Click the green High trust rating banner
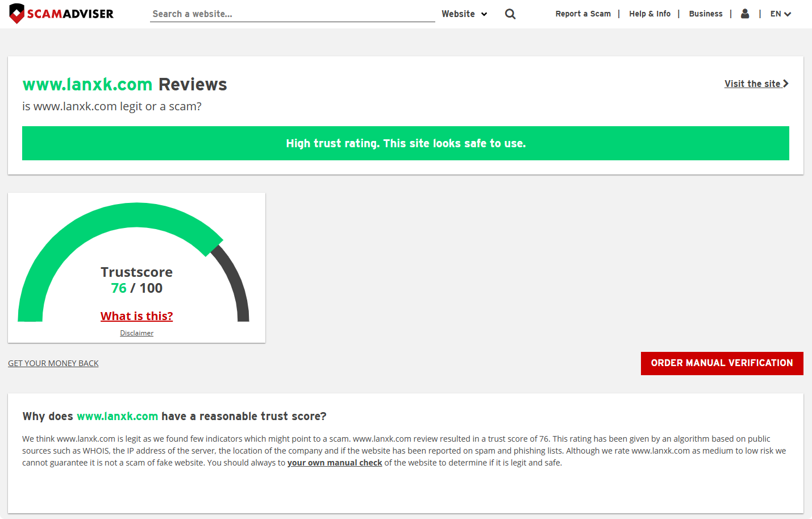Viewport: 812px width, 519px height. tap(406, 143)
